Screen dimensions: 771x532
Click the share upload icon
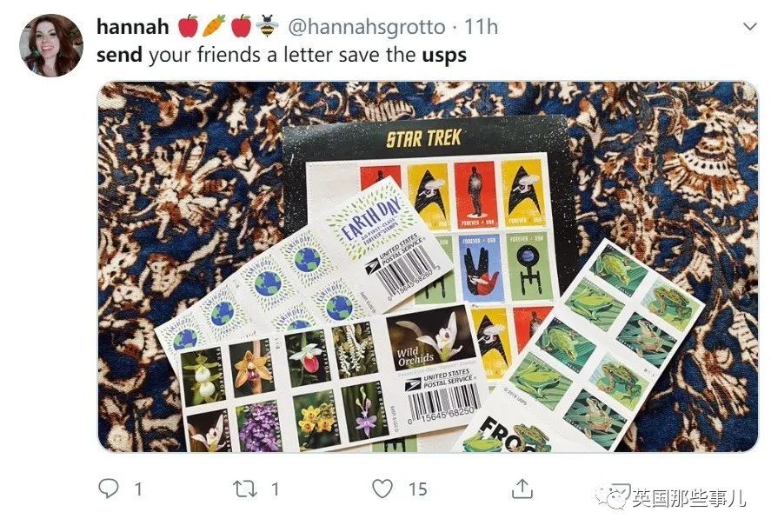[x=522, y=489]
